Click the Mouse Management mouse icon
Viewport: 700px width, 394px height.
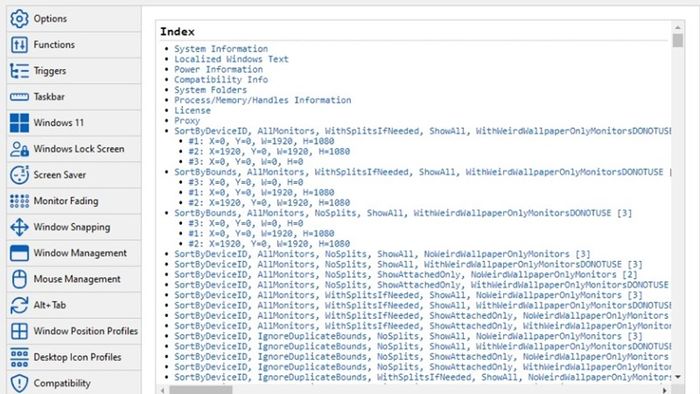(x=19, y=279)
